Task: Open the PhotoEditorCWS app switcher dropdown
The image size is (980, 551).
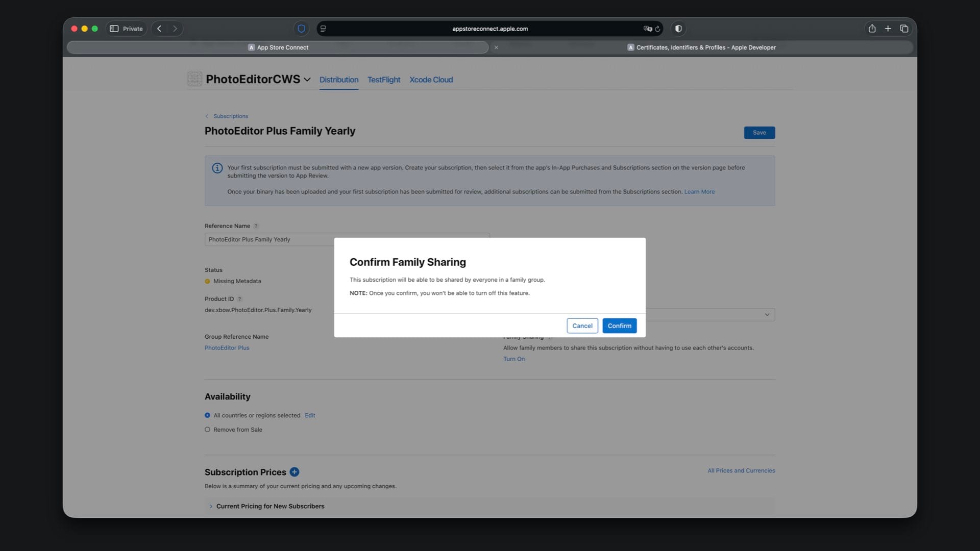Action: [307, 80]
